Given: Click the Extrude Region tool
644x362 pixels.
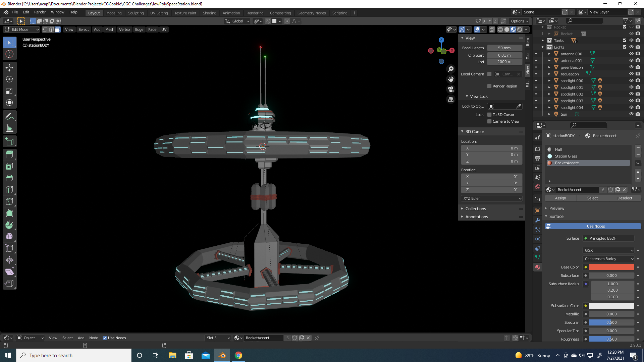Looking at the screenshot, I should [x=9, y=155].
